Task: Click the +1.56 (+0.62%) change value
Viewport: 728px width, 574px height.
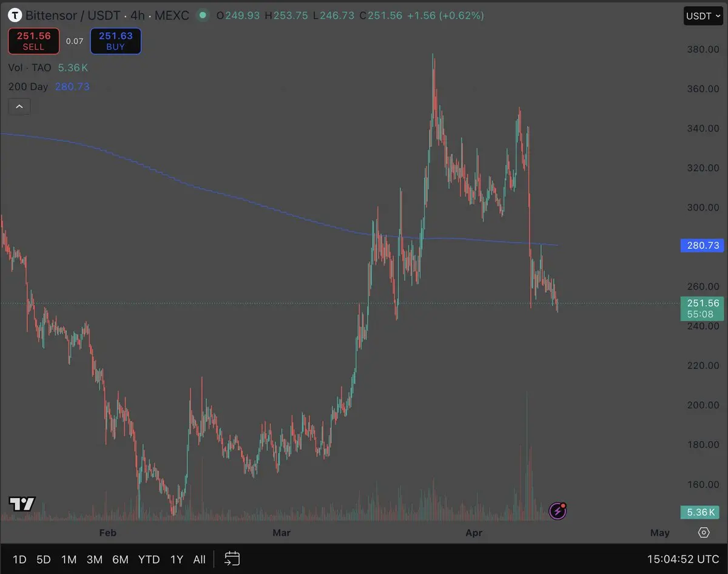Action: 445,15
